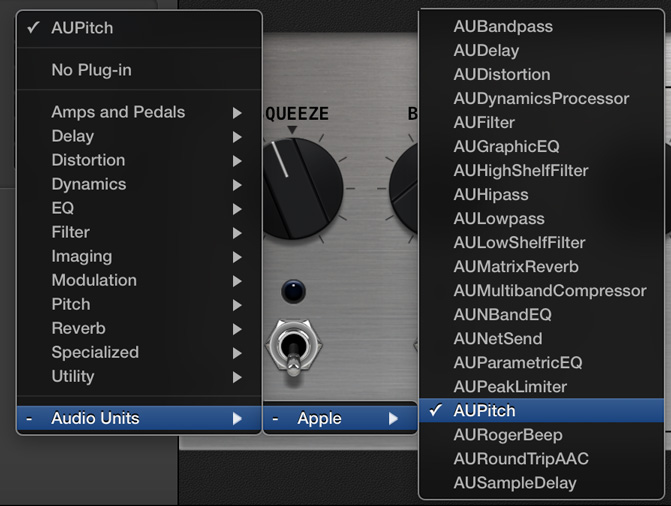The width and height of the screenshot is (671, 506).
Task: Click the checked AUPitch entry at top of the left menu
Action: 139,28
